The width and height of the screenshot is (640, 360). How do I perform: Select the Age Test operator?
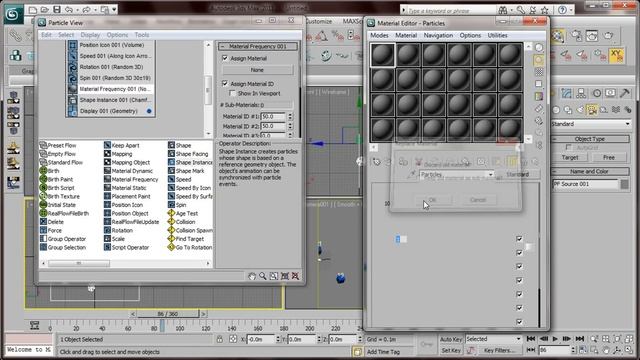pos(183,213)
